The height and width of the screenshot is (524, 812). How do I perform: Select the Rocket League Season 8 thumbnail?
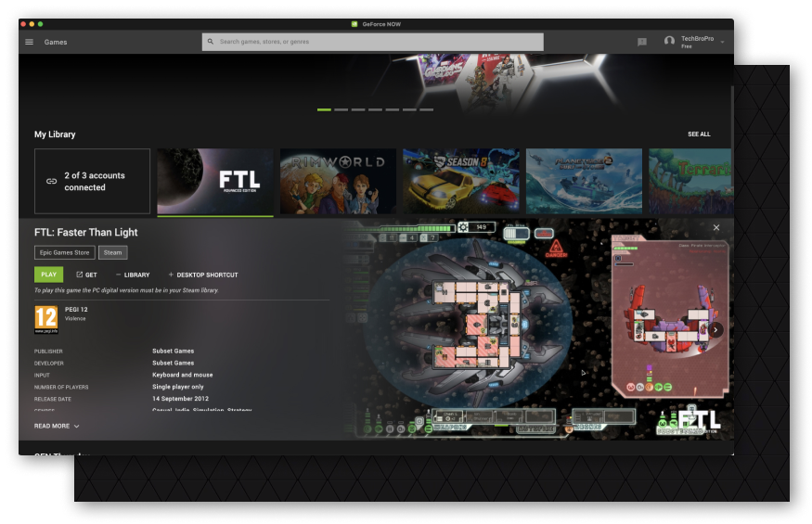(x=461, y=181)
